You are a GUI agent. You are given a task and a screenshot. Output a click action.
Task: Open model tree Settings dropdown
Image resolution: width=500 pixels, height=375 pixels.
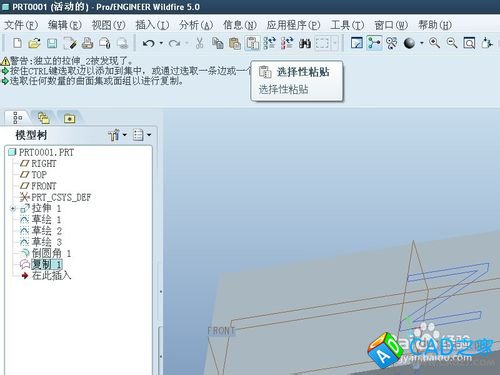[117, 135]
